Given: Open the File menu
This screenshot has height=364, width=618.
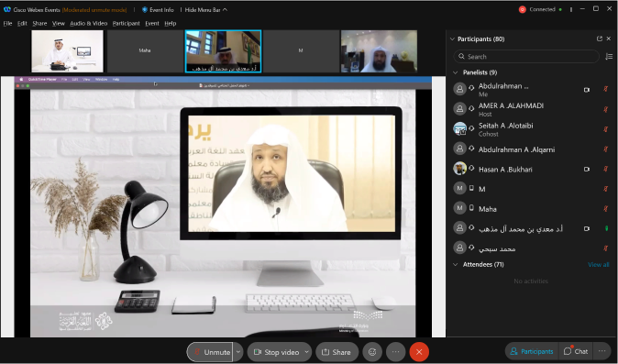Looking at the screenshot, I should pos(8,24).
